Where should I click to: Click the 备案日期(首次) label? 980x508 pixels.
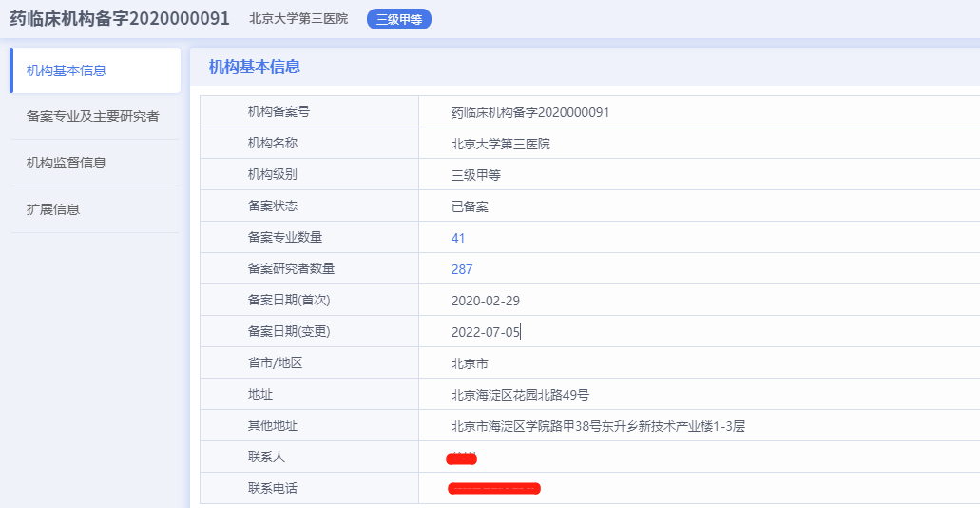pos(289,300)
